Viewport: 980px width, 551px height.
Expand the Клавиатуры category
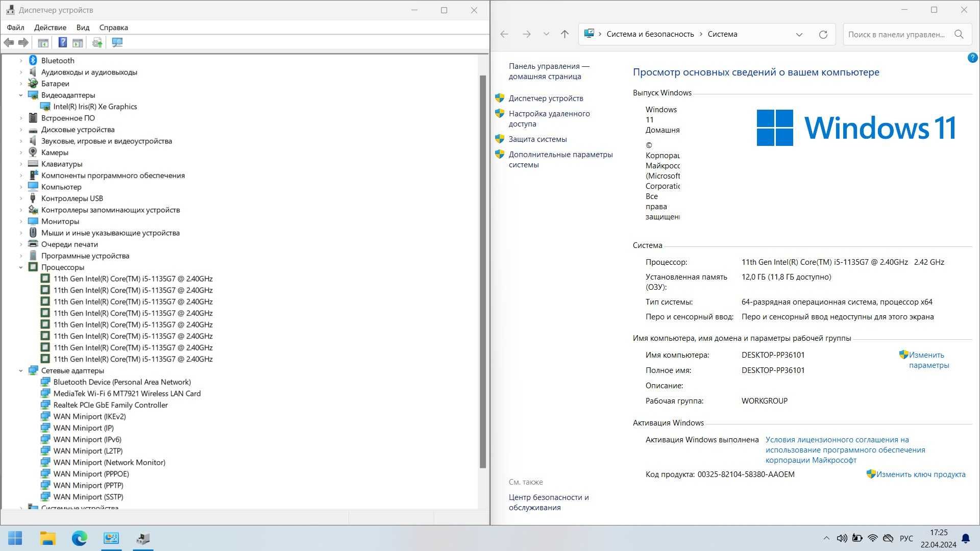click(21, 164)
